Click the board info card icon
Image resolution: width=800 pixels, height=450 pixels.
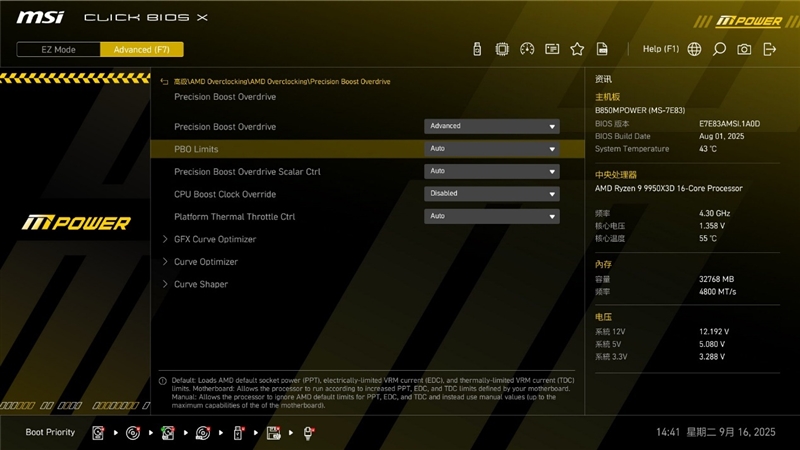pyautogui.click(x=552, y=49)
